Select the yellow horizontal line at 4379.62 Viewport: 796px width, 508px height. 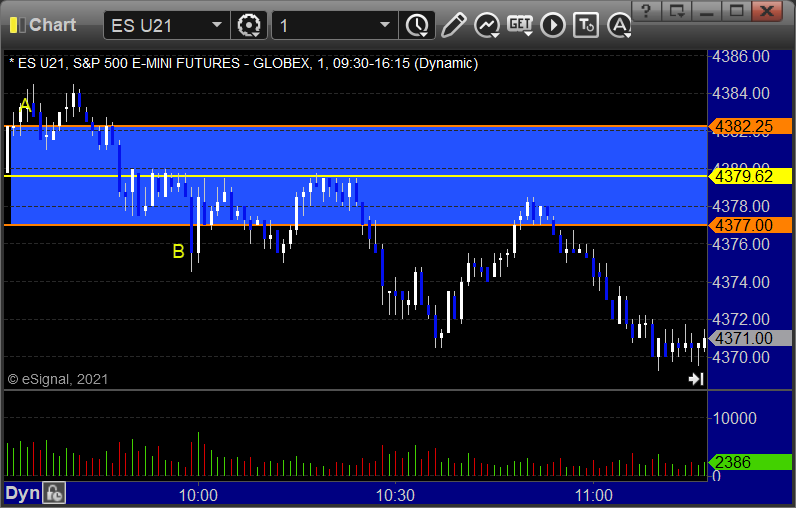point(355,176)
